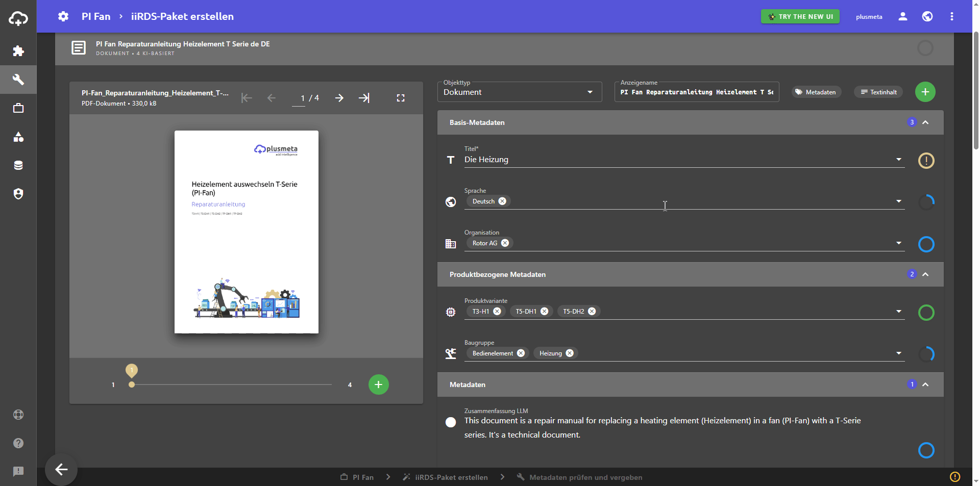Click the page slider handle
Image resolution: width=980 pixels, height=486 pixels.
coord(132,385)
